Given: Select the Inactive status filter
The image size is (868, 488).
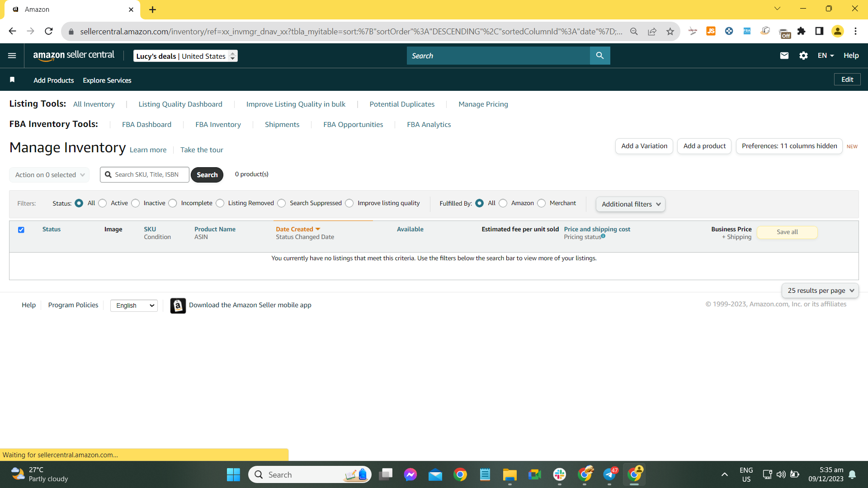Looking at the screenshot, I should pos(136,203).
